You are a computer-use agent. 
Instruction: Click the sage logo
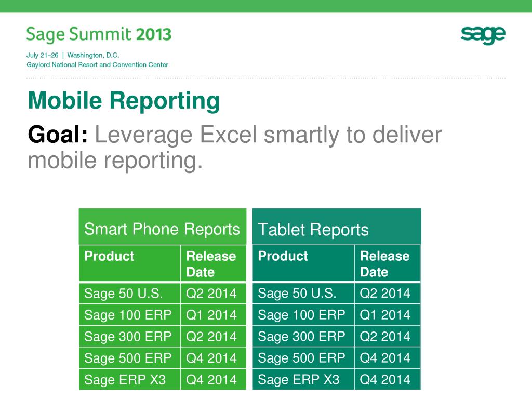483,35
